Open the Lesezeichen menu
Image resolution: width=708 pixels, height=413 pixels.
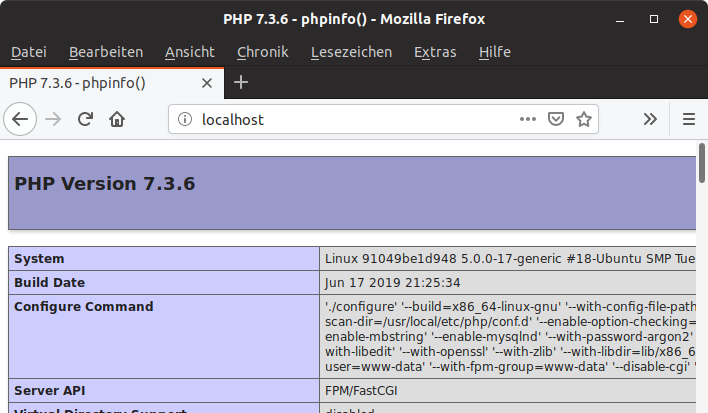[x=351, y=52]
